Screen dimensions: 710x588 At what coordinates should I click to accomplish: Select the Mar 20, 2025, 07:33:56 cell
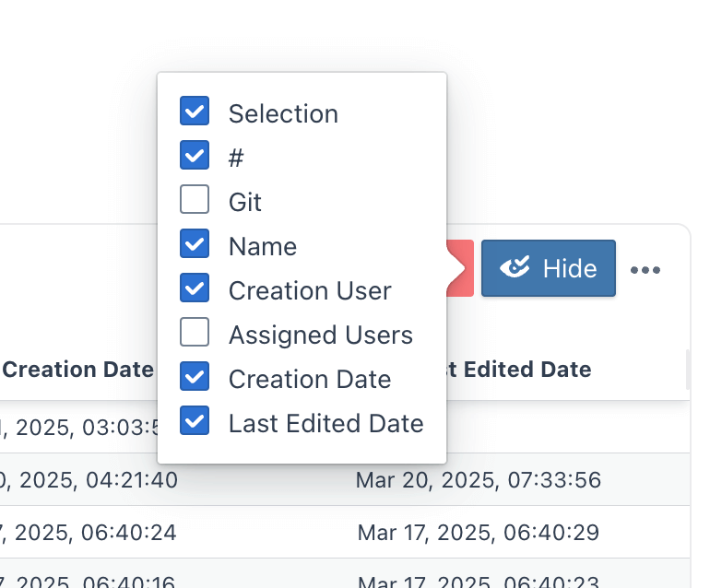pyautogui.click(x=478, y=479)
